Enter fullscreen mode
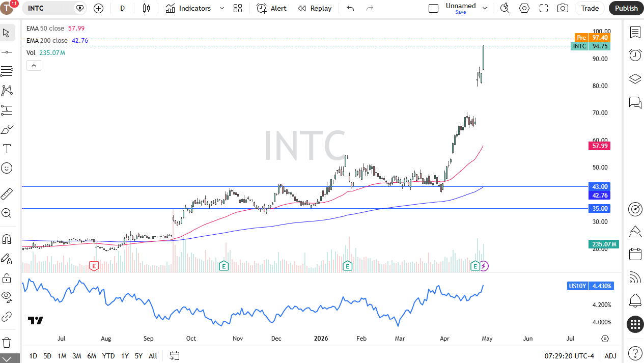 (543, 8)
